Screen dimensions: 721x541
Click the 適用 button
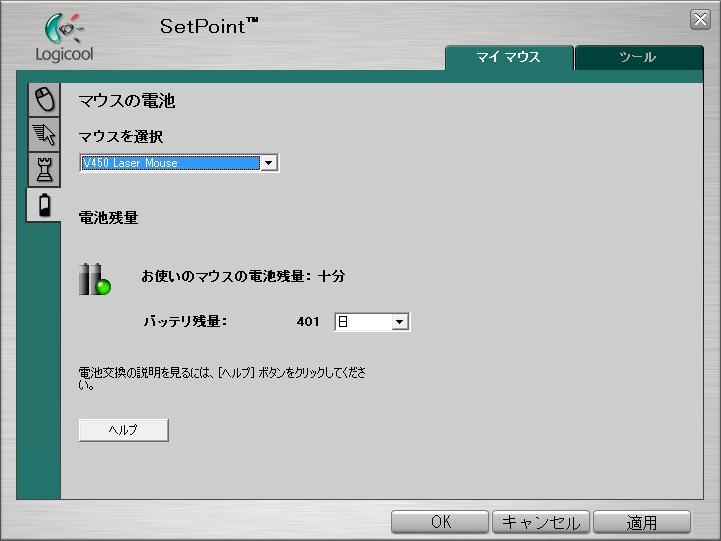(x=642, y=522)
